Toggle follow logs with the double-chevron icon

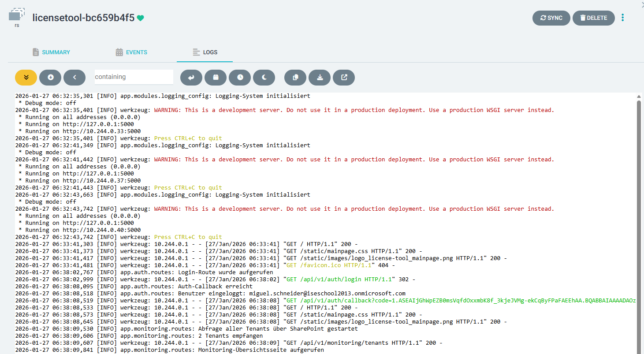click(26, 78)
